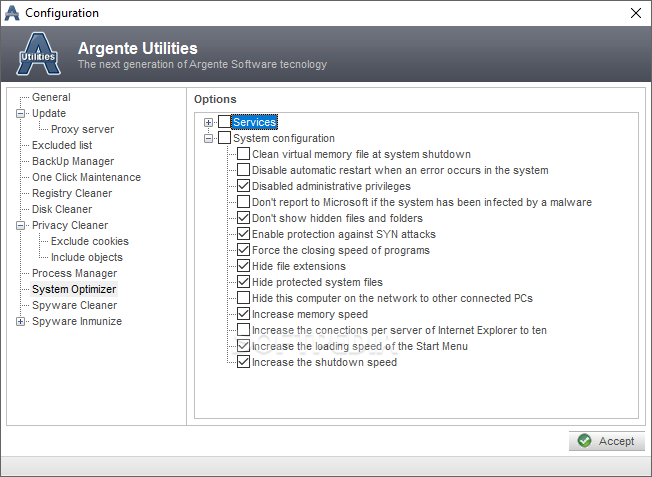
Task: Collapse the System configuration node
Action: coord(209,138)
